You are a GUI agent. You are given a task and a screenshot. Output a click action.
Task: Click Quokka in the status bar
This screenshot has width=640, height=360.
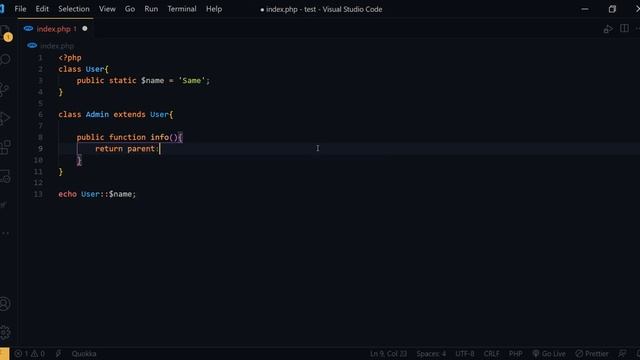84,354
